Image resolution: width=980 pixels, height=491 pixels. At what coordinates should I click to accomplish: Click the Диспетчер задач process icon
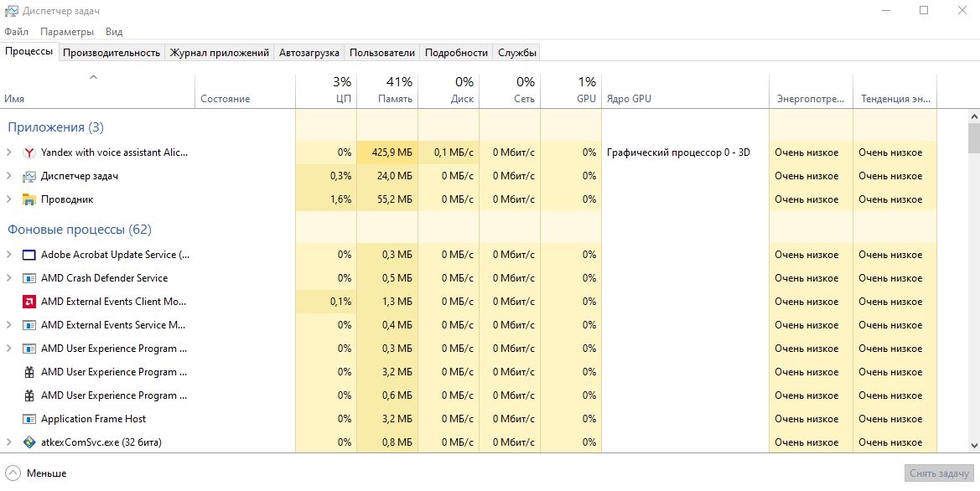click(x=29, y=176)
